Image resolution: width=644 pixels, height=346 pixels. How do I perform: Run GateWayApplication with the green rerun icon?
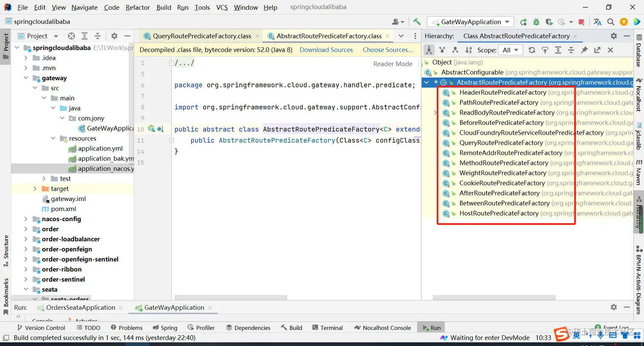tap(523, 22)
